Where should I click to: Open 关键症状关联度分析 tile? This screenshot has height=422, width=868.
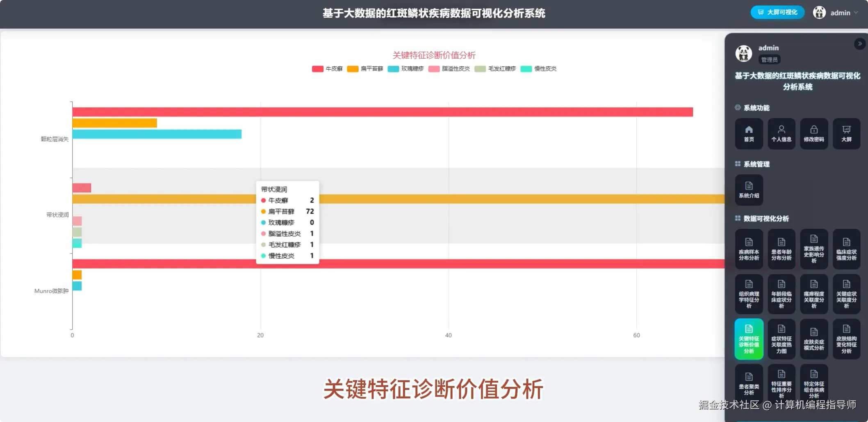pyautogui.click(x=847, y=294)
